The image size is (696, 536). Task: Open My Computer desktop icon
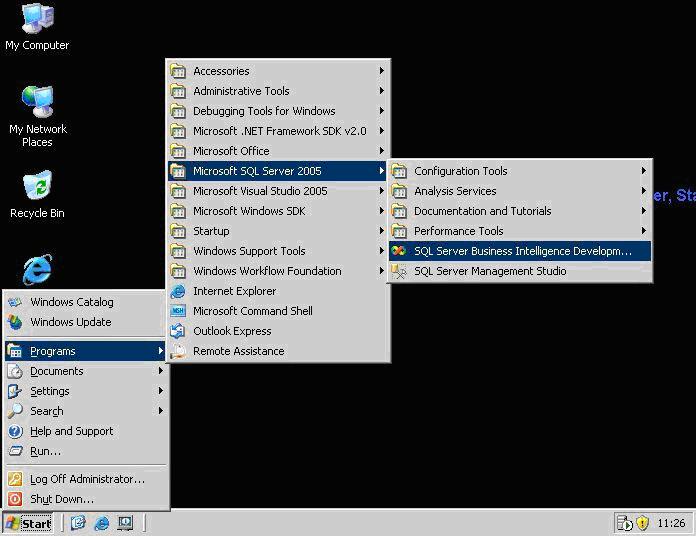click(37, 25)
